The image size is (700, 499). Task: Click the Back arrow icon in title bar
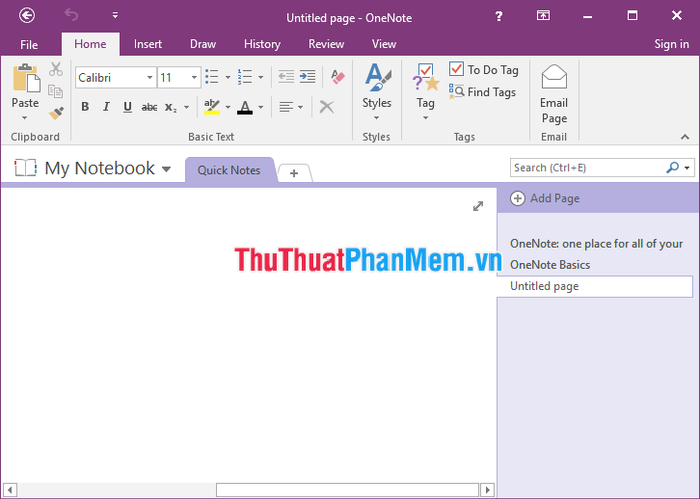coord(27,16)
